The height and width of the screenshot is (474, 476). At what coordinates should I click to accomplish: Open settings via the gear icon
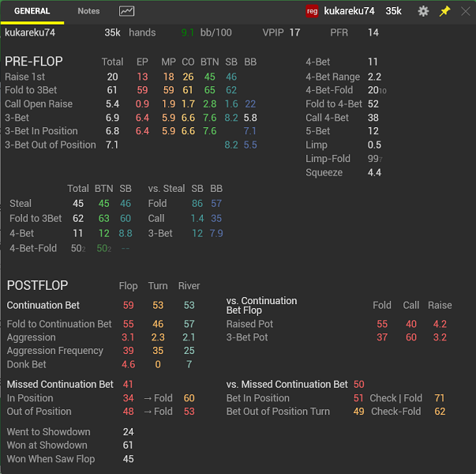[x=423, y=11]
